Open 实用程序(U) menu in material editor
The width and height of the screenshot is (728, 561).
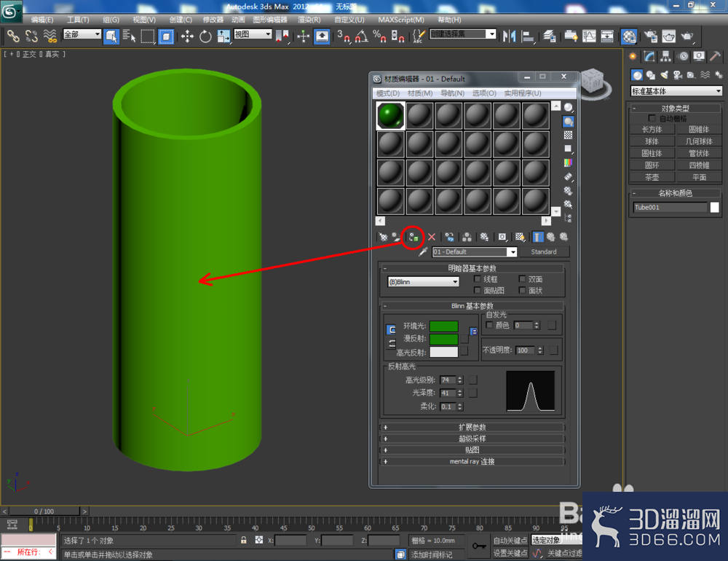point(522,93)
